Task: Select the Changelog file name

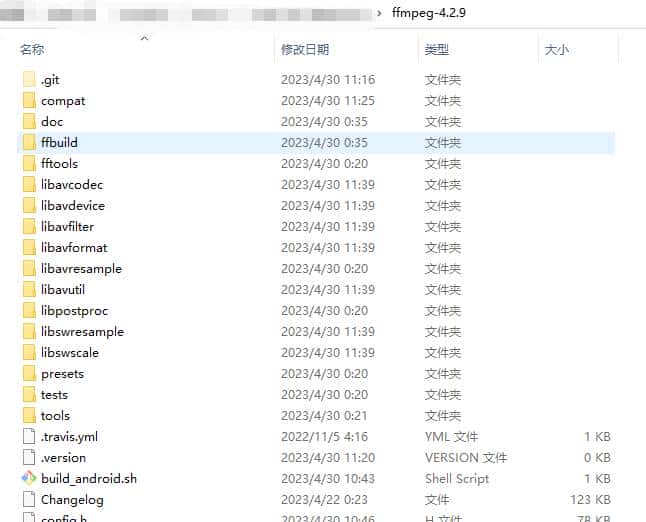Action: pyautogui.click(x=72, y=500)
